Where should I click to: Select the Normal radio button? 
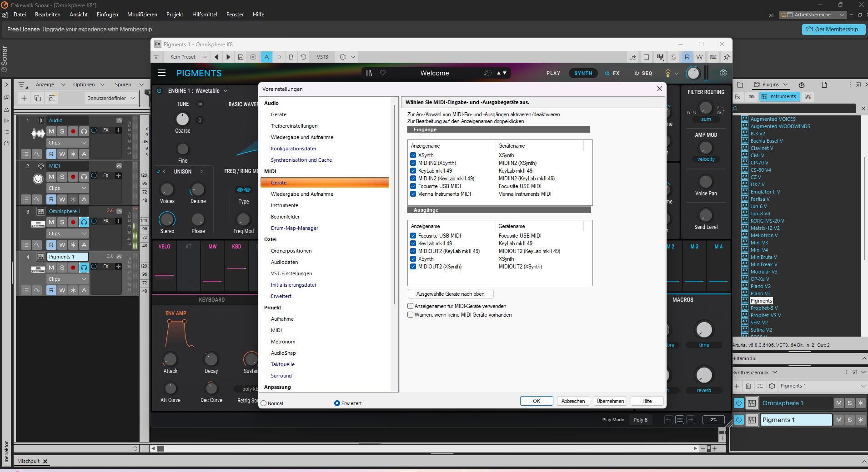tap(264, 403)
